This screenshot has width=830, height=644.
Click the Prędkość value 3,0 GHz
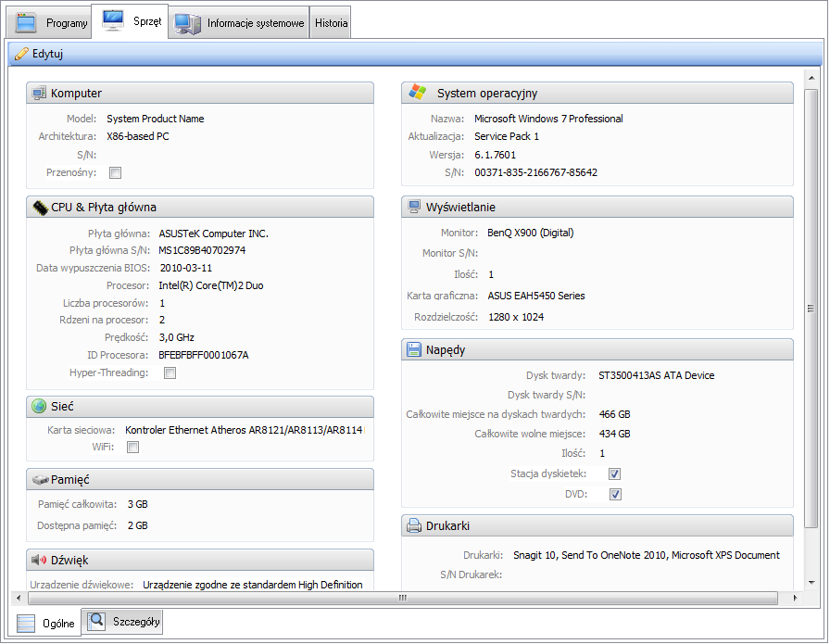tap(177, 337)
